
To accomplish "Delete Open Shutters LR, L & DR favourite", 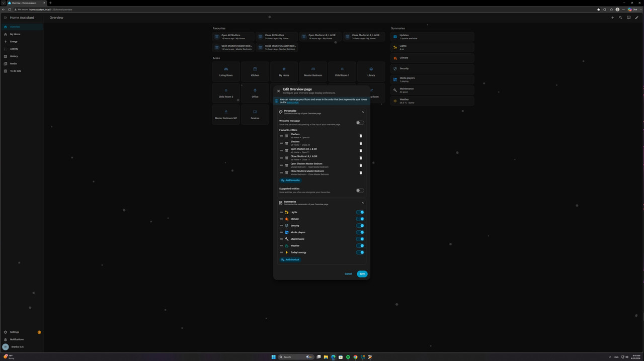I will pos(361,150).
